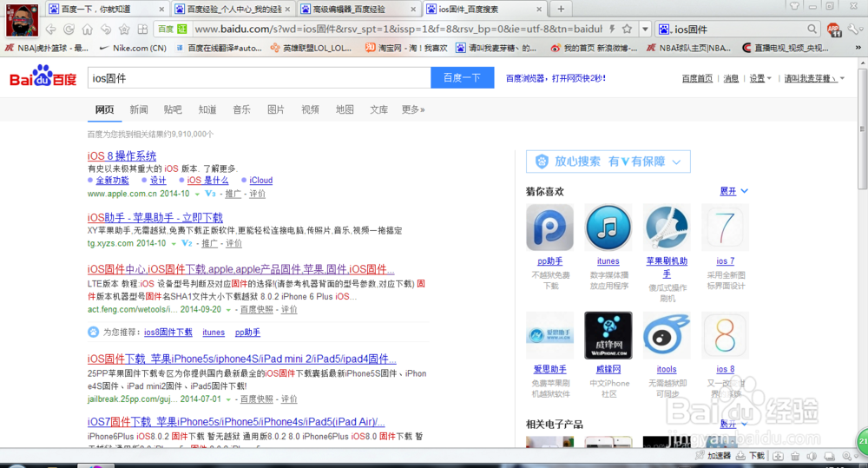Click the browser back arrow
The width and height of the screenshot is (868, 468).
coord(51,30)
